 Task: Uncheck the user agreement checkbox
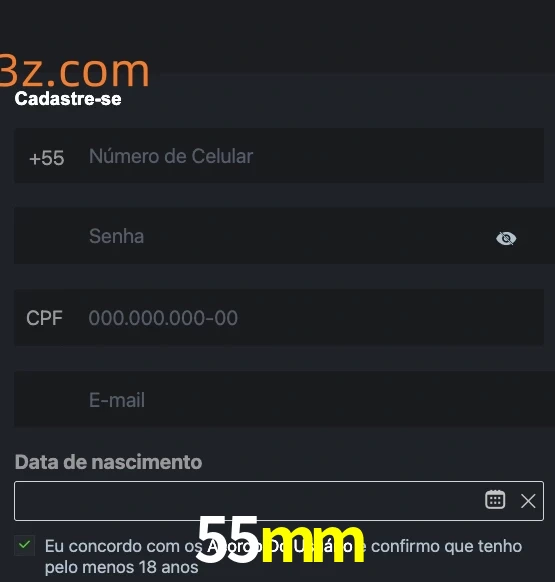(25, 545)
